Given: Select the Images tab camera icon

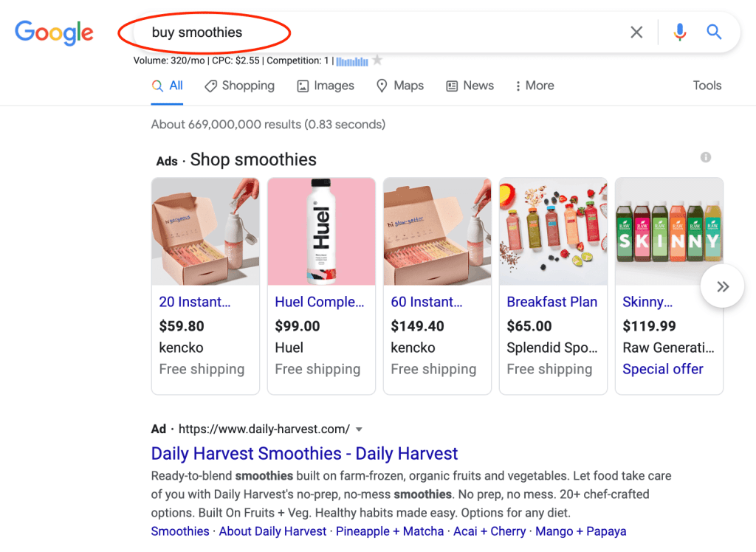Looking at the screenshot, I should tap(303, 86).
